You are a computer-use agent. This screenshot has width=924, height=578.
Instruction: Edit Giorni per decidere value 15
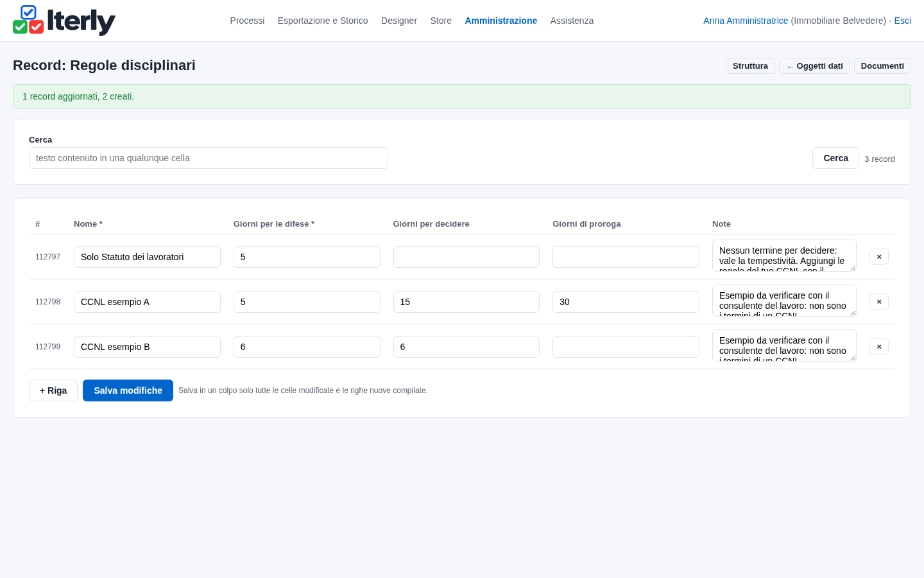click(466, 302)
